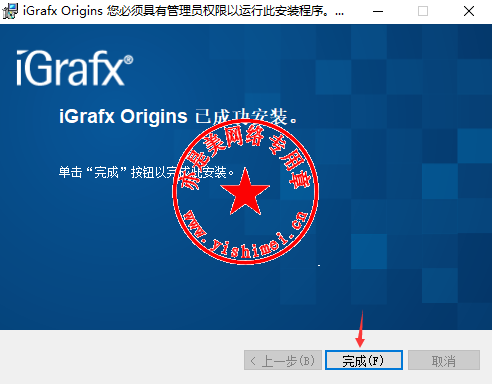Click the installer icon in the title bar

[10, 11]
